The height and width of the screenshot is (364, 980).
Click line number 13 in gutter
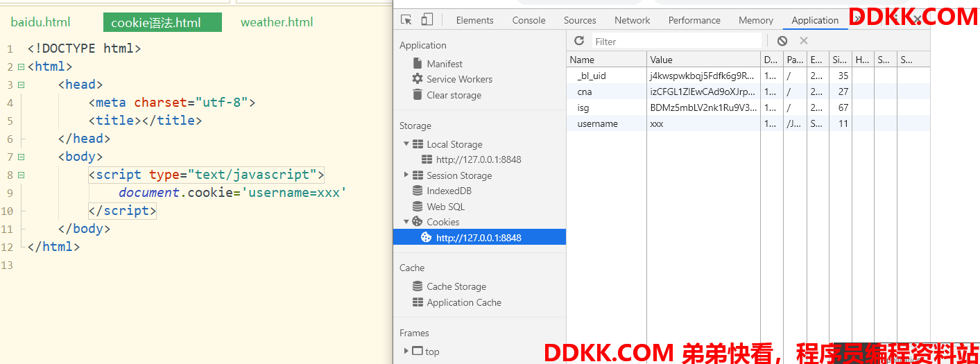(8, 265)
